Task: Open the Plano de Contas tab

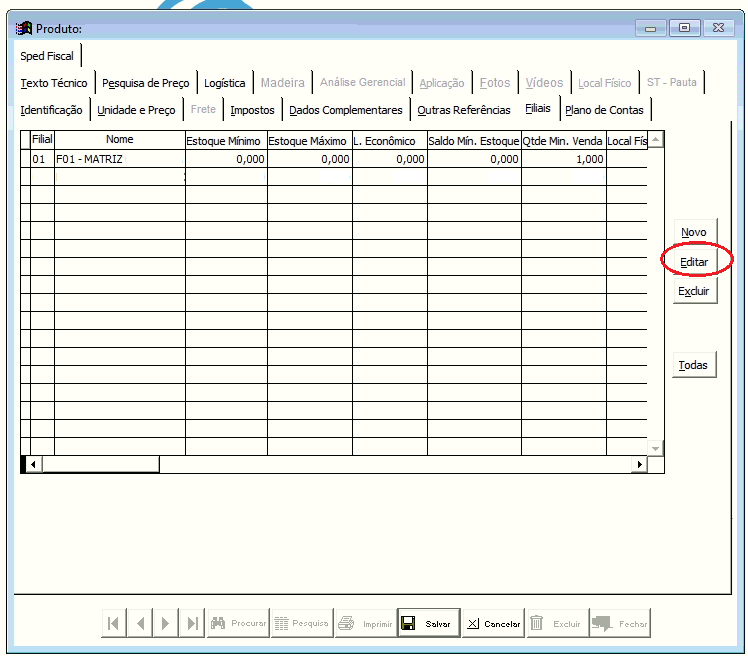Action: coord(604,110)
